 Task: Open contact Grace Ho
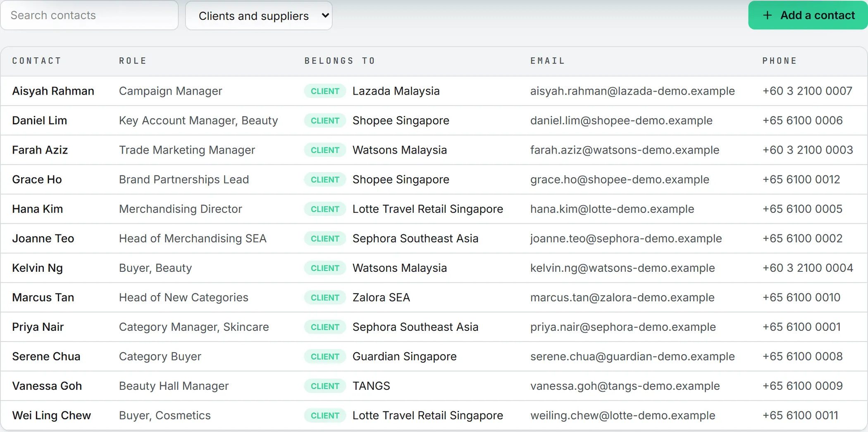[x=37, y=179]
